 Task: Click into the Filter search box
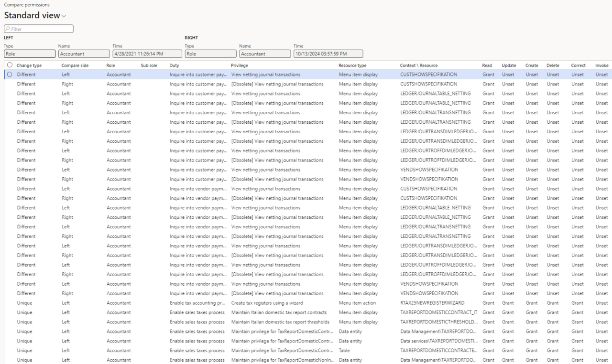pyautogui.click(x=39, y=29)
